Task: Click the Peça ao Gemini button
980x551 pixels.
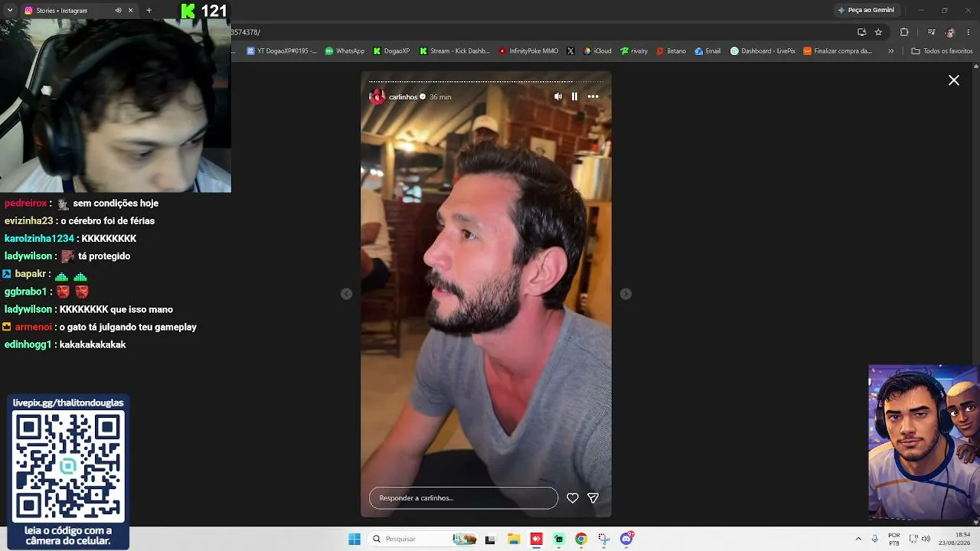Action: click(x=866, y=10)
